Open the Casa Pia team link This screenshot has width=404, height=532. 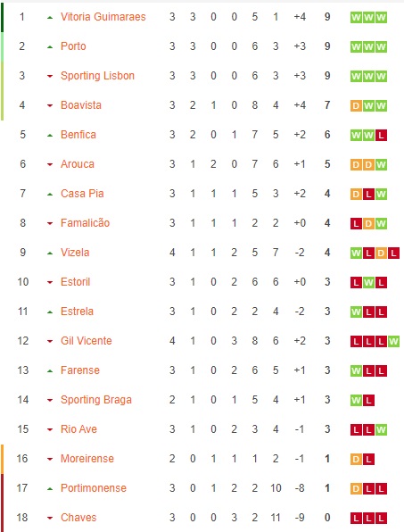(82, 194)
